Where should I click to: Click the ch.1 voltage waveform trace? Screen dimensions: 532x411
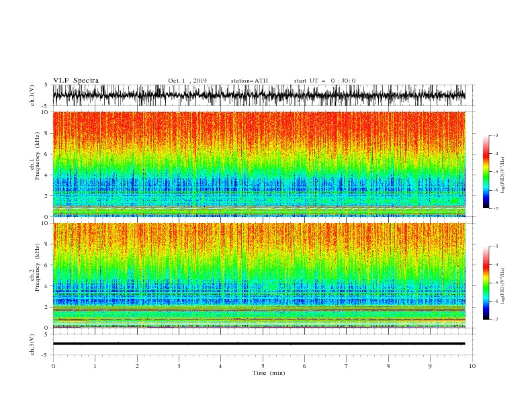[259, 95]
